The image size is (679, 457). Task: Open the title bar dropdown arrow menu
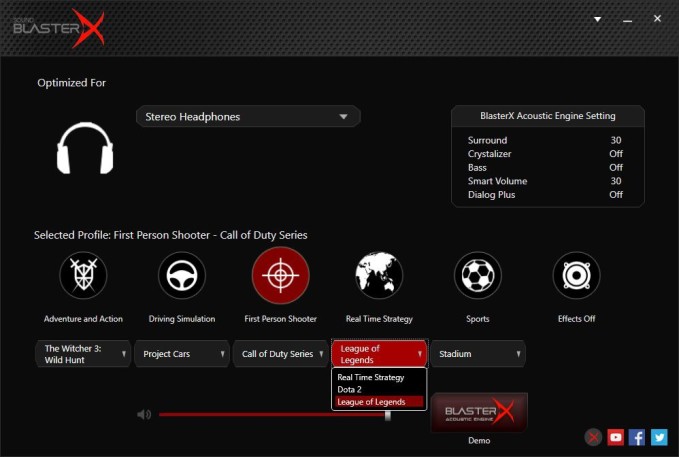598,19
